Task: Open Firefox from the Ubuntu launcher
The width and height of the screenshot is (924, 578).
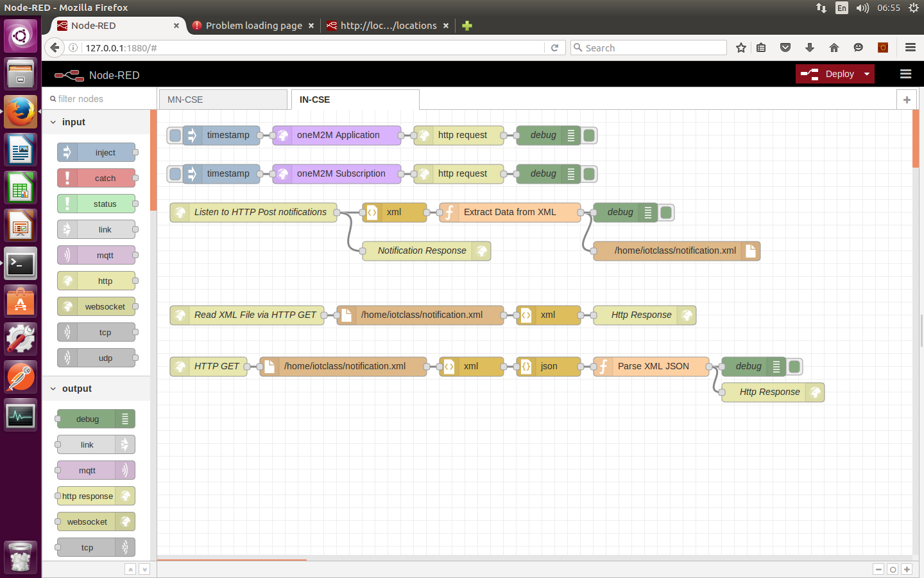Action: [21, 112]
